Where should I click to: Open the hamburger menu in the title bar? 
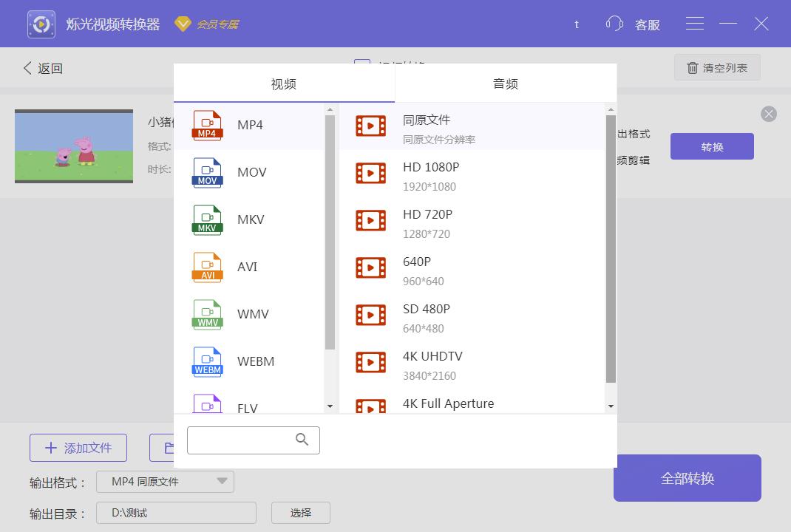[695, 23]
